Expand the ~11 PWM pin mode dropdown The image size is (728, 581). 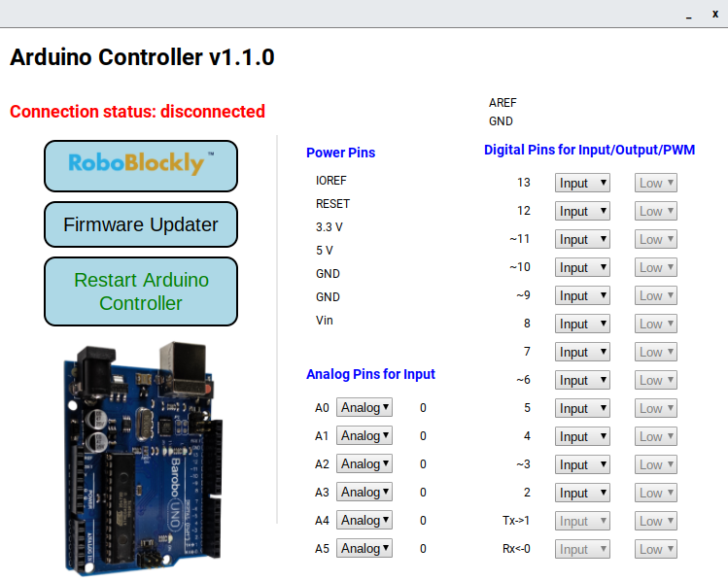[x=581, y=239]
